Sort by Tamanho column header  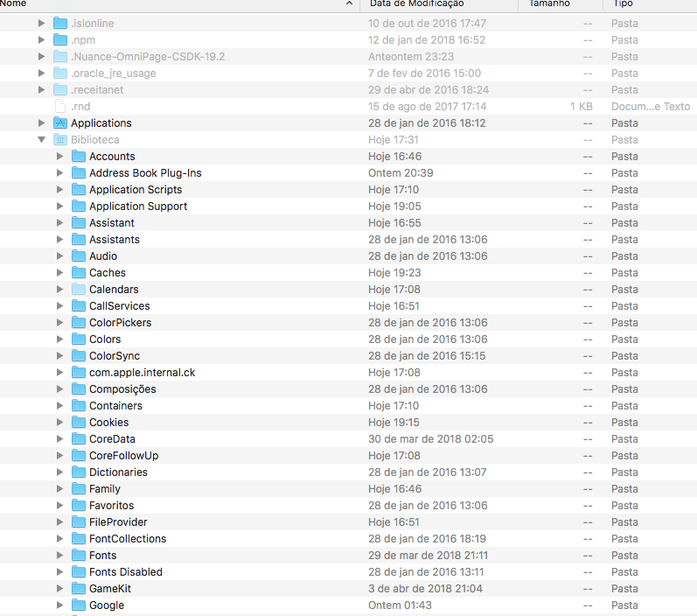(549, 3)
